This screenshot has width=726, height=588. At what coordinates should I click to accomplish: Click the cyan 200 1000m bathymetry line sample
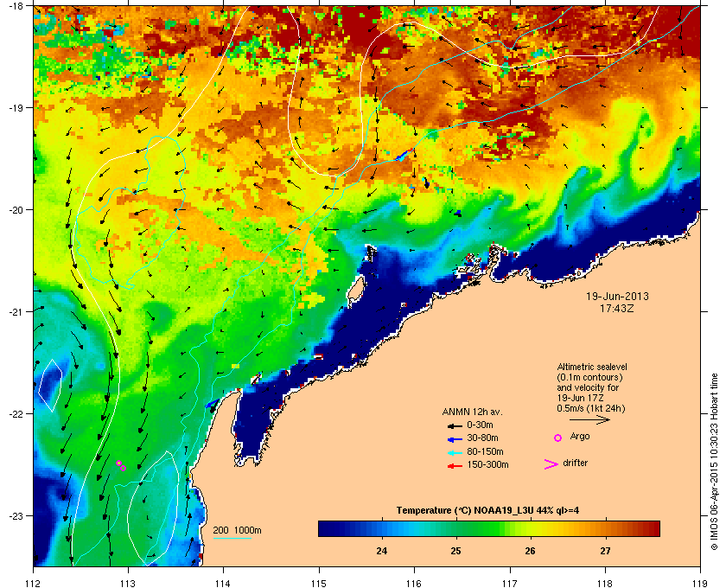click(232, 539)
